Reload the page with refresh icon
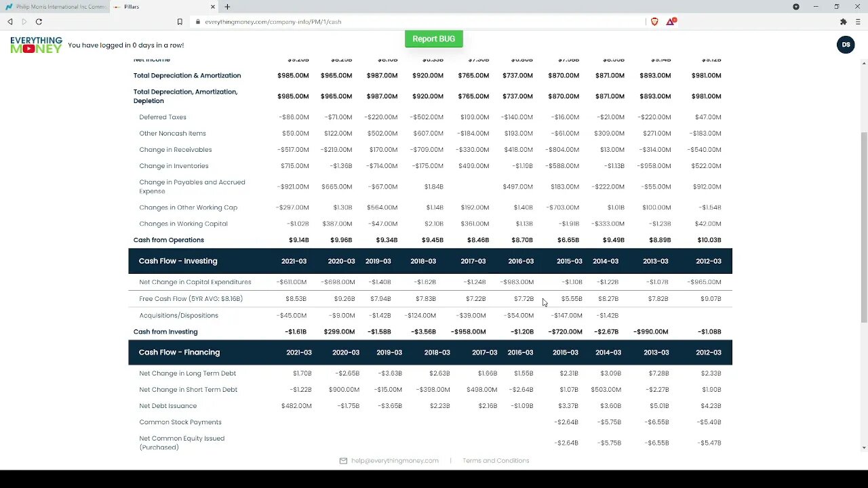 point(39,22)
